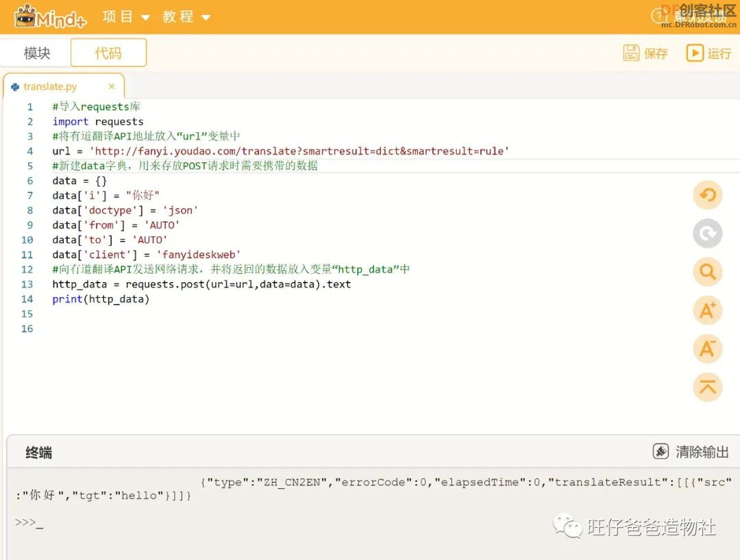Viewport: 740px width, 560px height.
Task: Click the terminal prompt >>> input
Action: [29, 522]
